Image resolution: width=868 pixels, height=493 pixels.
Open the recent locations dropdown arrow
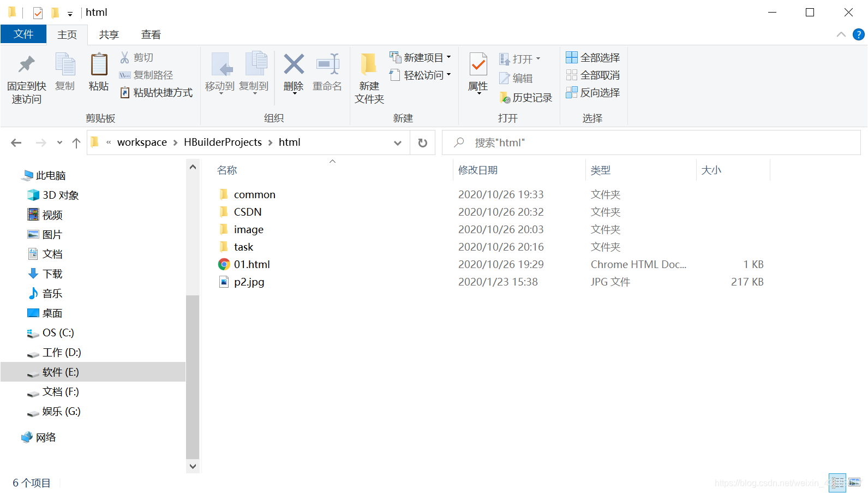(59, 142)
